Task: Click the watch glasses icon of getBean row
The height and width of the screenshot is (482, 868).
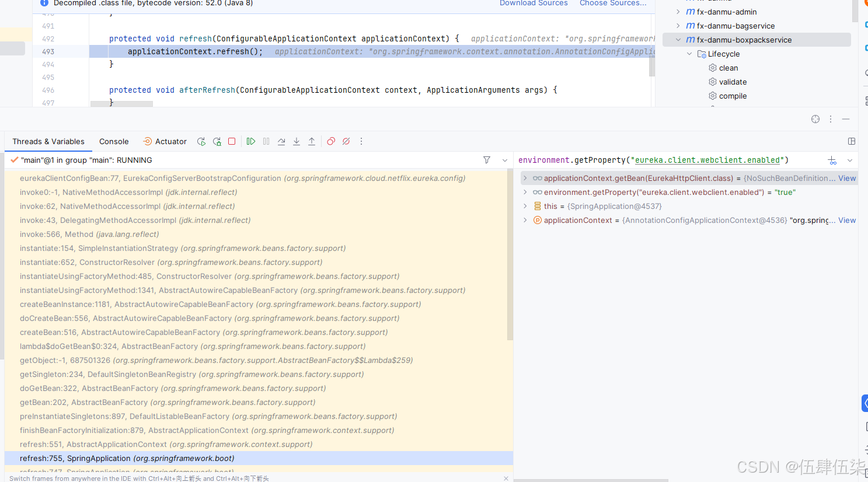Action: click(x=537, y=178)
